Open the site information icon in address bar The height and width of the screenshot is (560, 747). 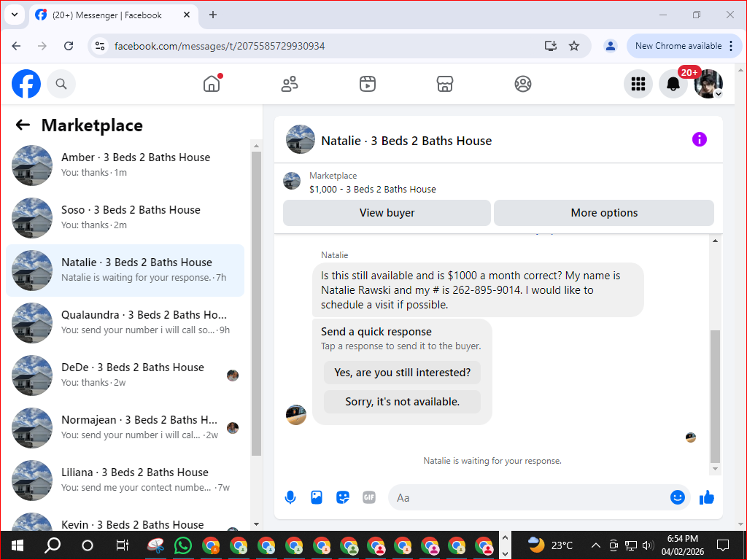coord(99,46)
